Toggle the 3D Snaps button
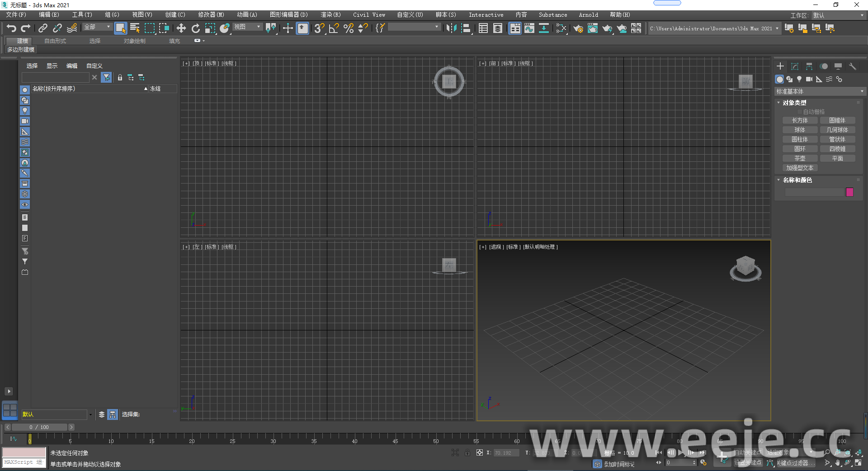Viewport: 868px width, 471px height. [319, 28]
